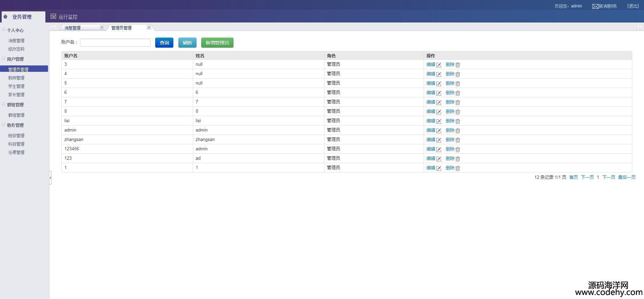Image resolution: width=644 pixels, height=299 pixels.
Task: Click the trash icon for account zhangsan
Action: point(458,140)
